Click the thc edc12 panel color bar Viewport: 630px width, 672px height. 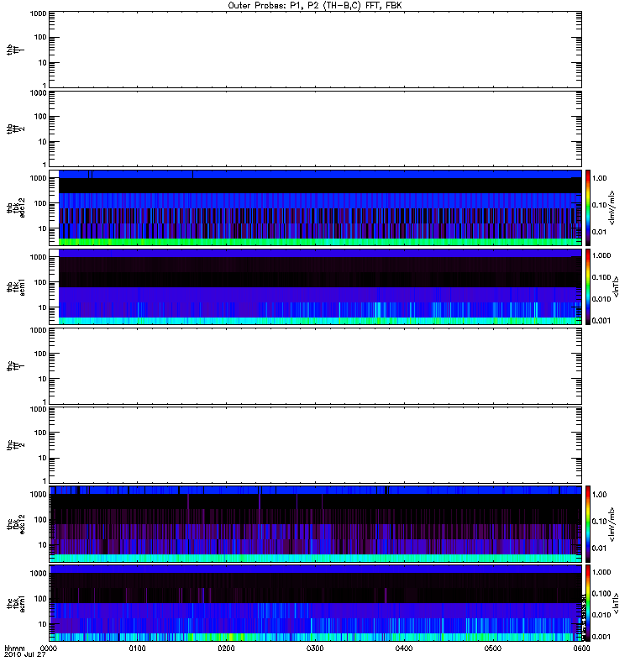[588, 523]
